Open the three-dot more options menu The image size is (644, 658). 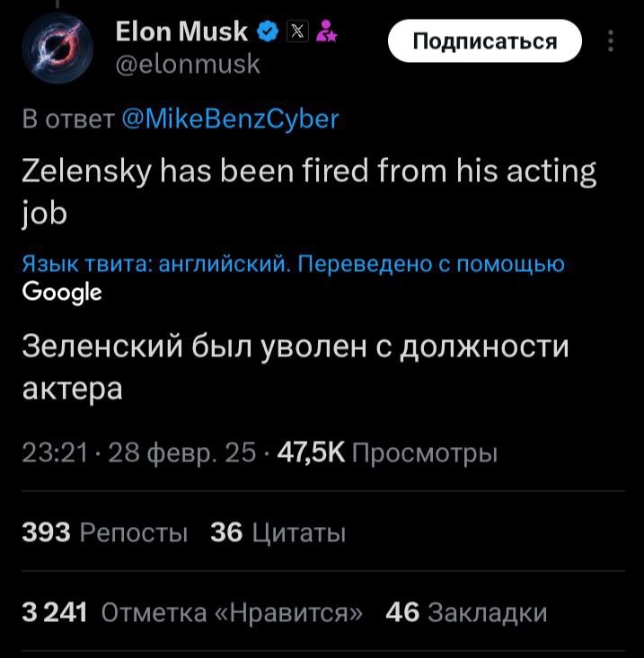(612, 42)
